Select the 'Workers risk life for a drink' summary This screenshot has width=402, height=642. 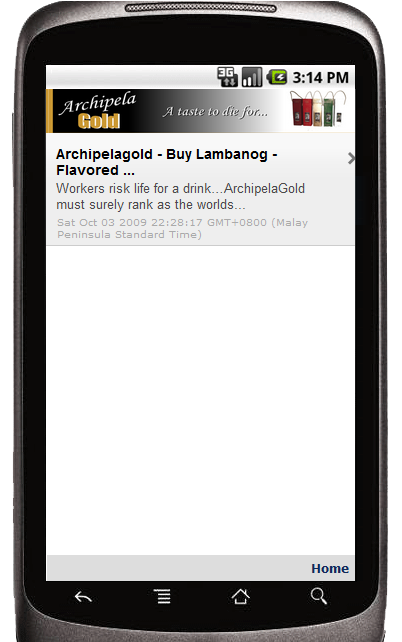pyautogui.click(x=181, y=197)
